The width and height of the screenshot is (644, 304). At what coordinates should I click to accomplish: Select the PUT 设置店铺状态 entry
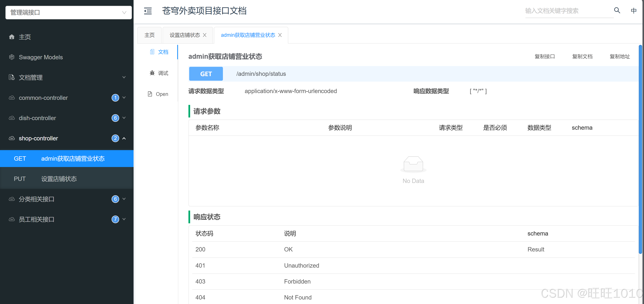[59, 179]
